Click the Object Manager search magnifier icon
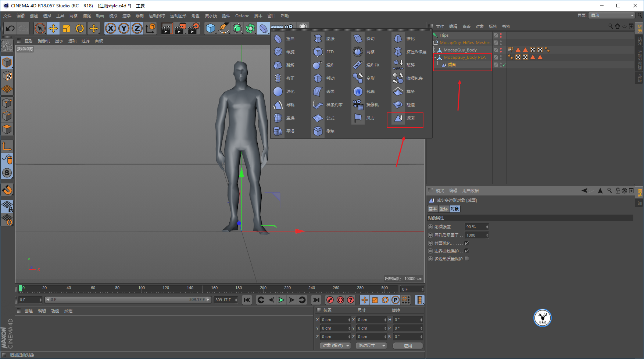Viewport: 644px width, 359px height. pyautogui.click(x=611, y=26)
